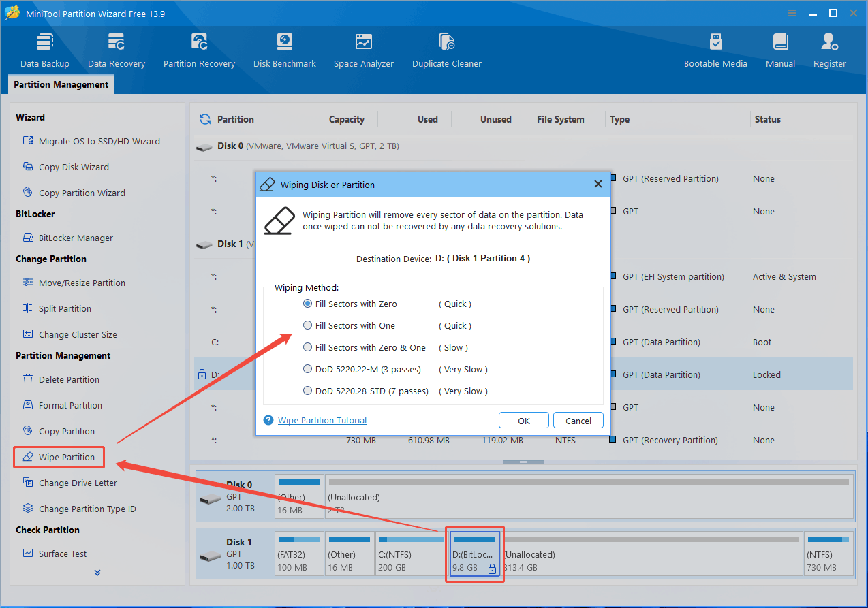Select Copy Partition in sidebar
The width and height of the screenshot is (868, 608).
click(x=59, y=431)
